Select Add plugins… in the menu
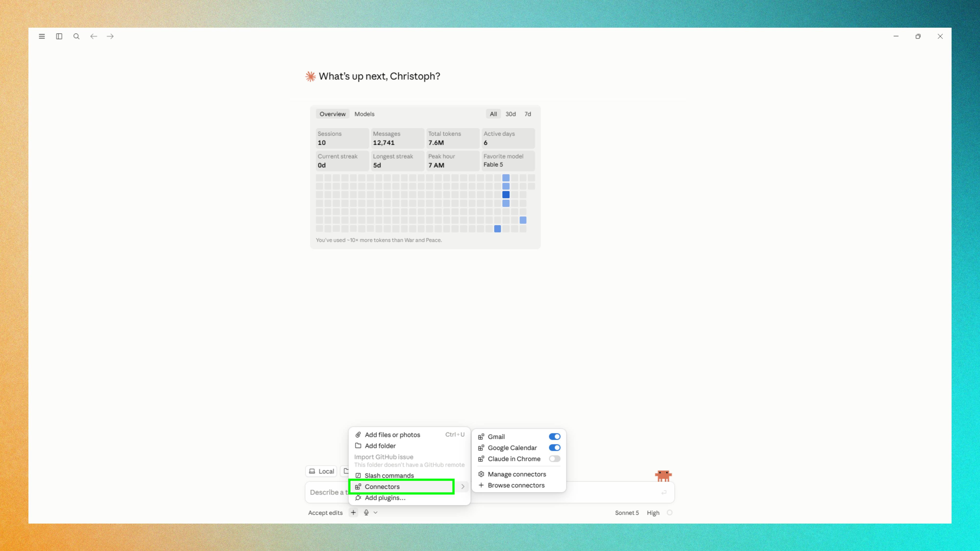Viewport: 980px width, 551px height. point(409,498)
